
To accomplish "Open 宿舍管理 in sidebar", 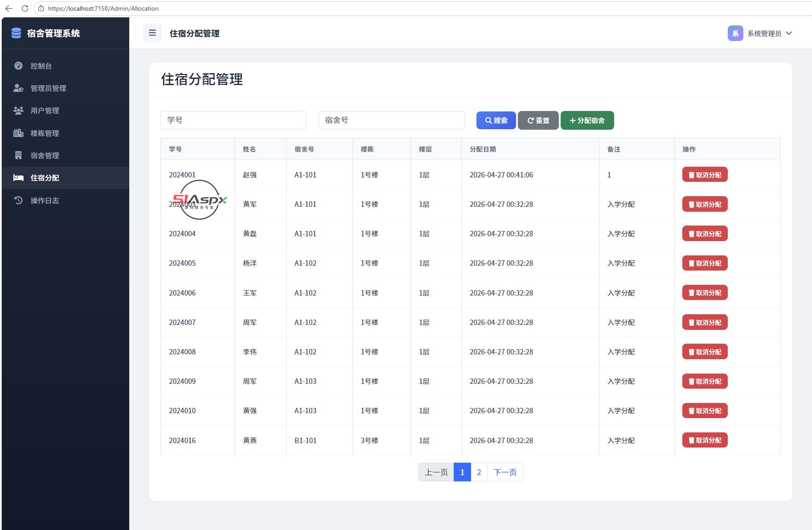I will pos(66,155).
